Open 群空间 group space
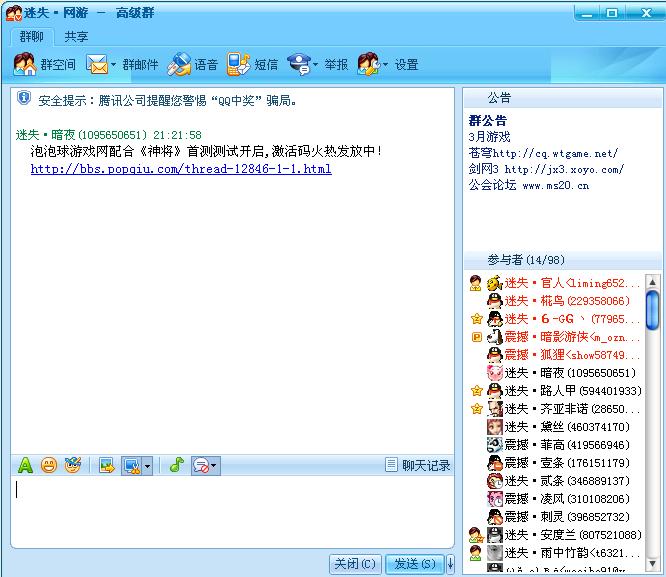Viewport: 666px width, 577px height. [x=45, y=65]
